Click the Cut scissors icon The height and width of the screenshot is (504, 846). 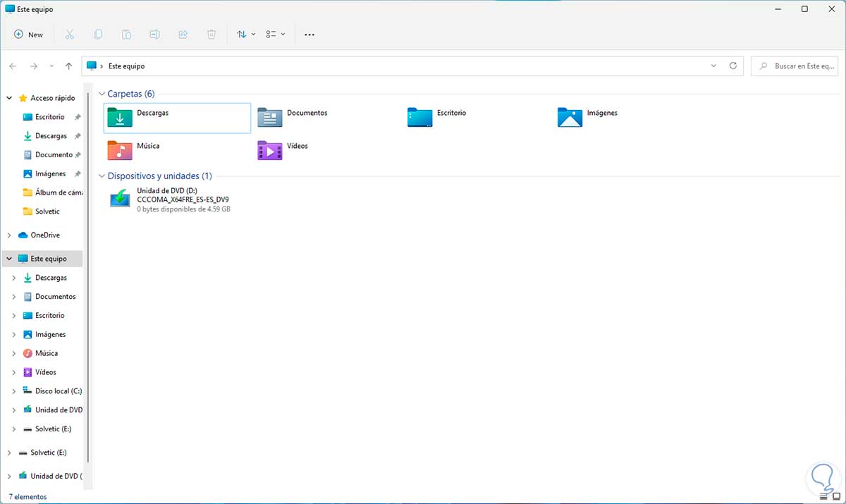click(69, 35)
